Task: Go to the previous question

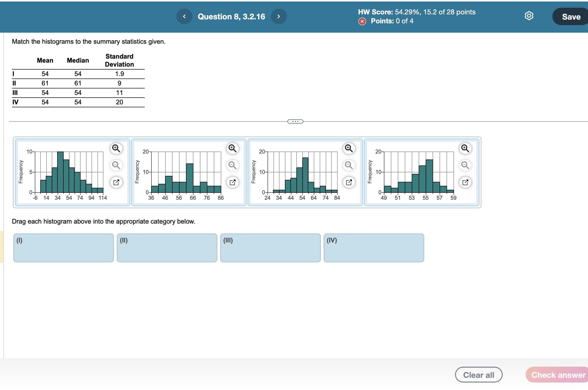Action: pyautogui.click(x=184, y=16)
